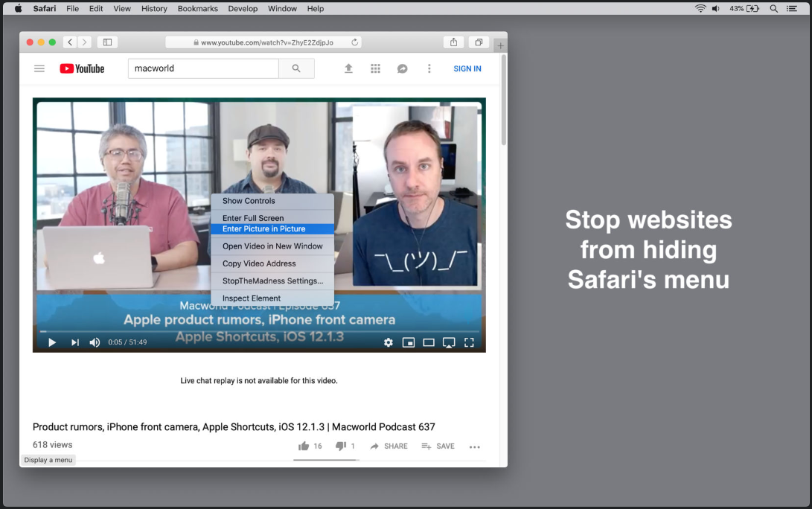Open the Apple menu

pyautogui.click(x=18, y=8)
